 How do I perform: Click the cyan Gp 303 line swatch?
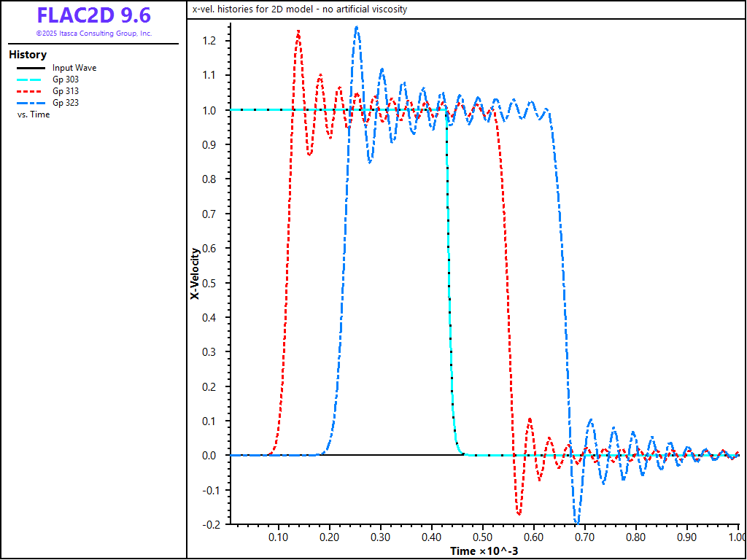30,79
